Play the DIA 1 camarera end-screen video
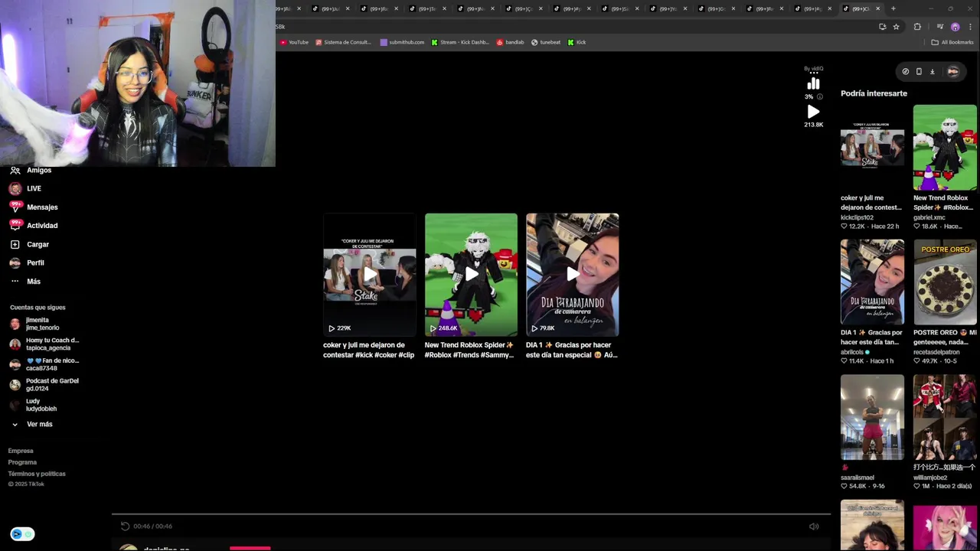The height and width of the screenshot is (551, 980). pos(572,274)
